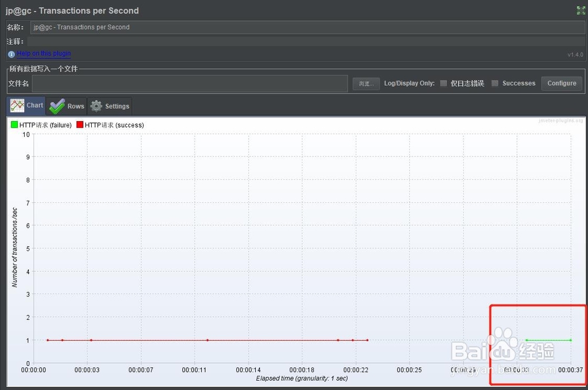Click the 浏览 browse button

click(x=366, y=84)
